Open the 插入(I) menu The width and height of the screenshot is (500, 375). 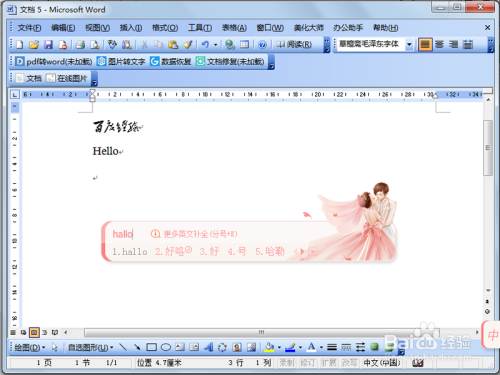point(131,28)
